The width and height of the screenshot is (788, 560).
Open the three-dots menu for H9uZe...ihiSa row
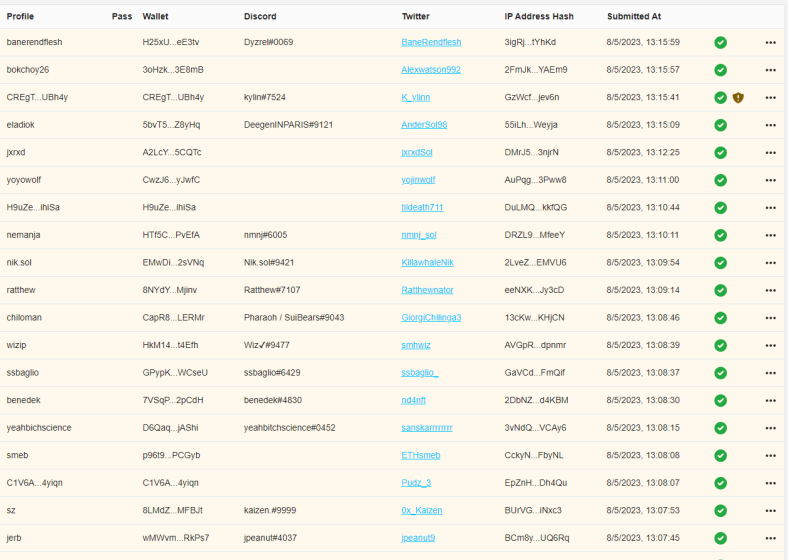click(x=770, y=208)
